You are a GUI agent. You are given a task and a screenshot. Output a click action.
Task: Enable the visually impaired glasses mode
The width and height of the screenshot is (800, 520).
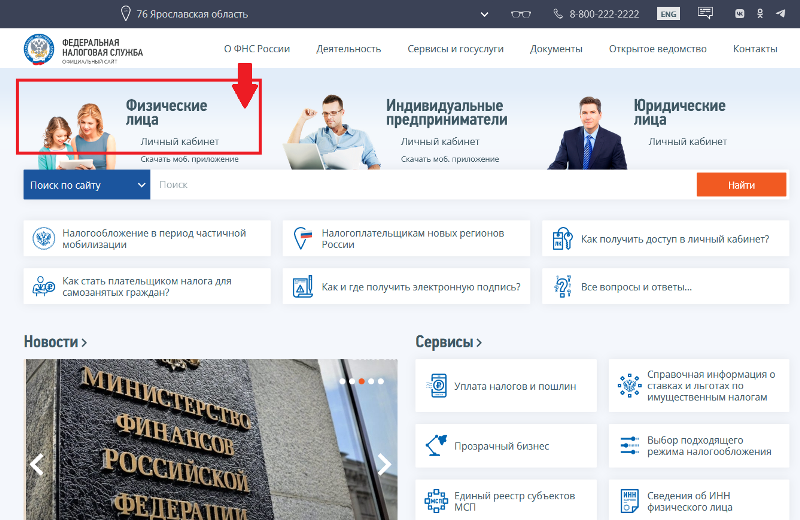[521, 14]
